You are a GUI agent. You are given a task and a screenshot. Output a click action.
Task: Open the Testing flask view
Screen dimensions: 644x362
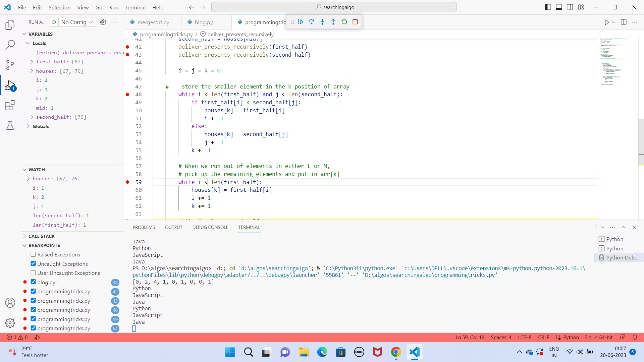click(10, 126)
